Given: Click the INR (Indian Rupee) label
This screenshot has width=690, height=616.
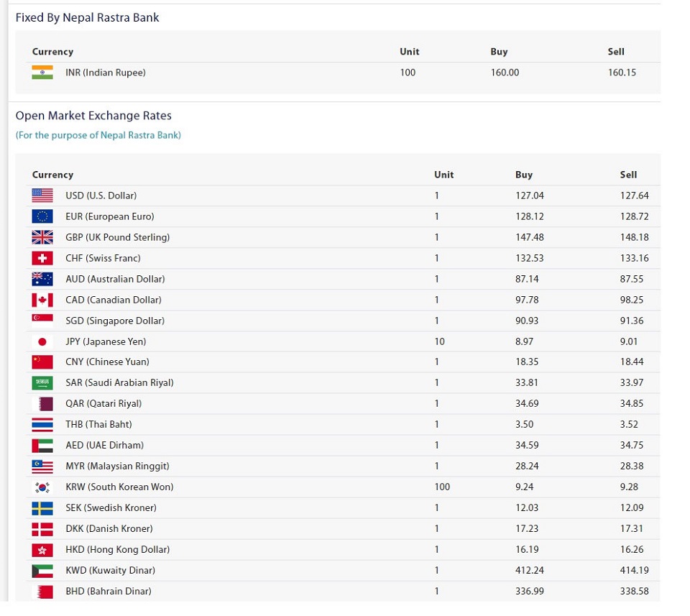Looking at the screenshot, I should 106,73.
